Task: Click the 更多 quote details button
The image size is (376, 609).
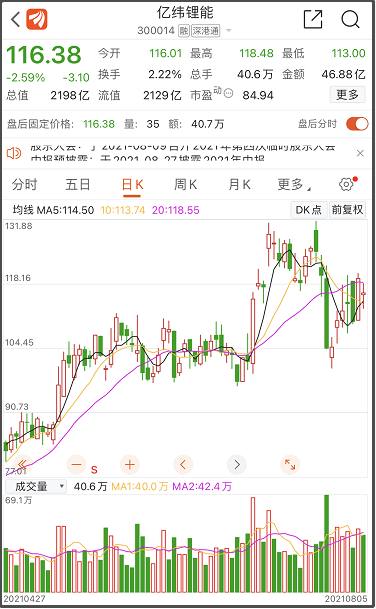Action: point(348,94)
